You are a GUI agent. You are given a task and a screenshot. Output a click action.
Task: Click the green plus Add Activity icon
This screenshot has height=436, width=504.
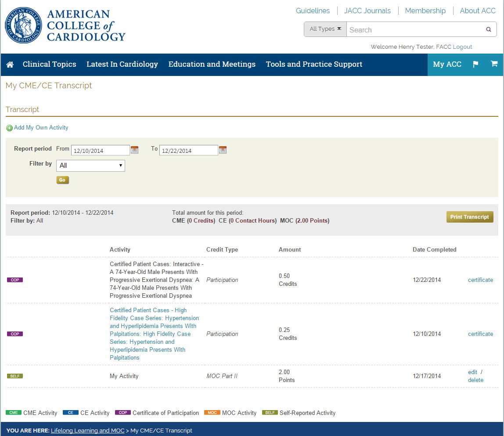tap(9, 128)
